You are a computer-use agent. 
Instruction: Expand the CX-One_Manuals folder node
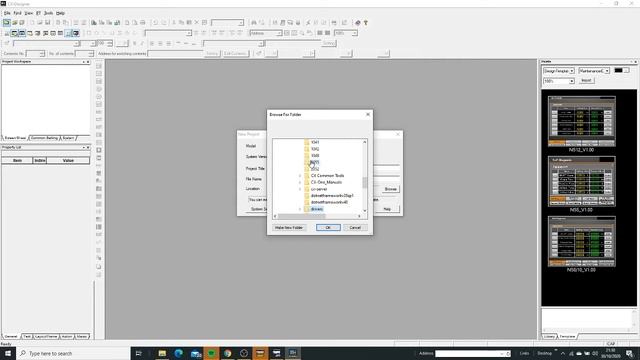[x=300, y=182]
